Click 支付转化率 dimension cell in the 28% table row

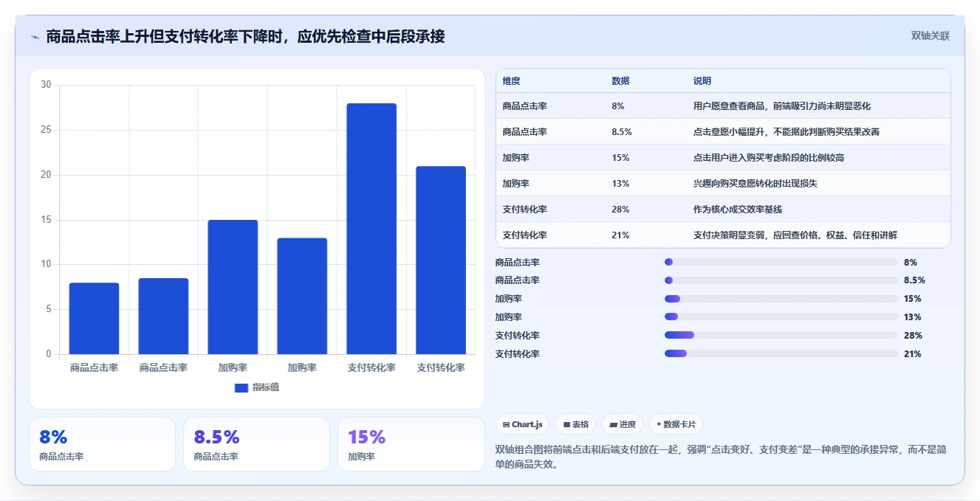tap(524, 210)
